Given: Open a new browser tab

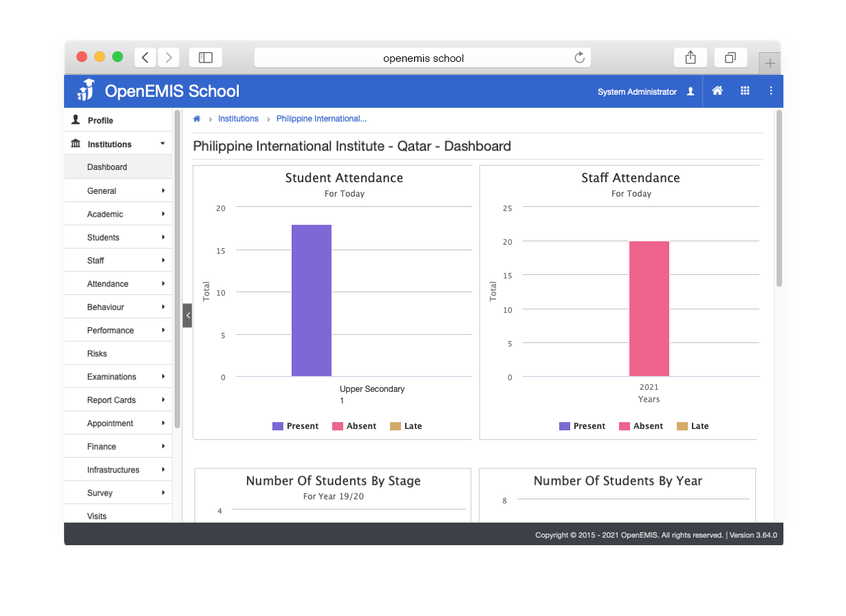Looking at the screenshot, I should click(x=770, y=63).
